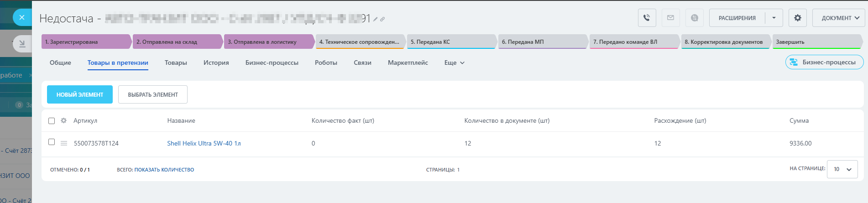
Task: Open Shell Helix Ultra 5W-40 1л link
Action: (204, 143)
